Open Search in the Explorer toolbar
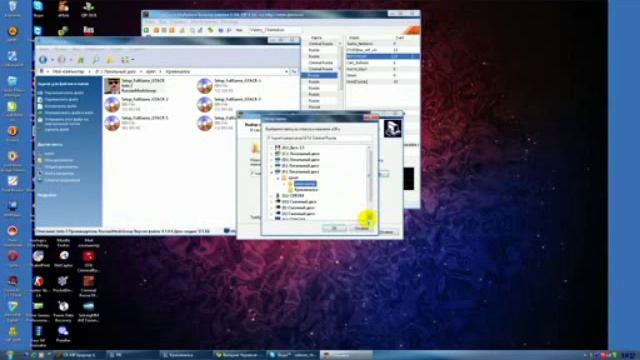This screenshot has width=640, height=360. point(96,60)
